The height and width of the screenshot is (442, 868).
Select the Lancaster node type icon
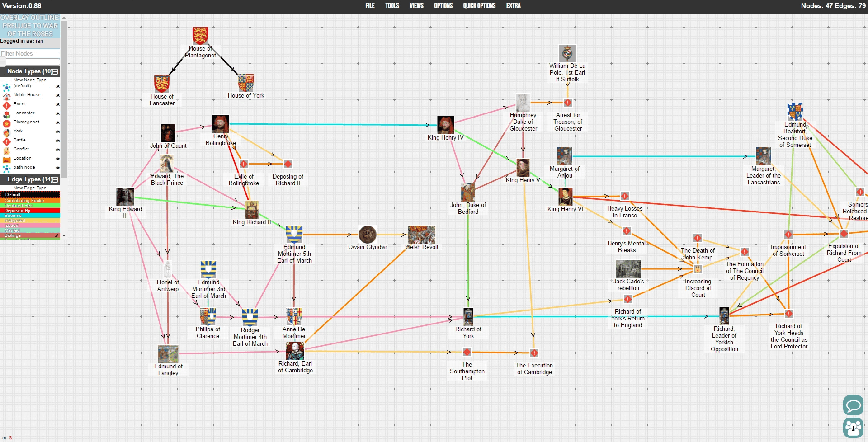tap(6, 113)
